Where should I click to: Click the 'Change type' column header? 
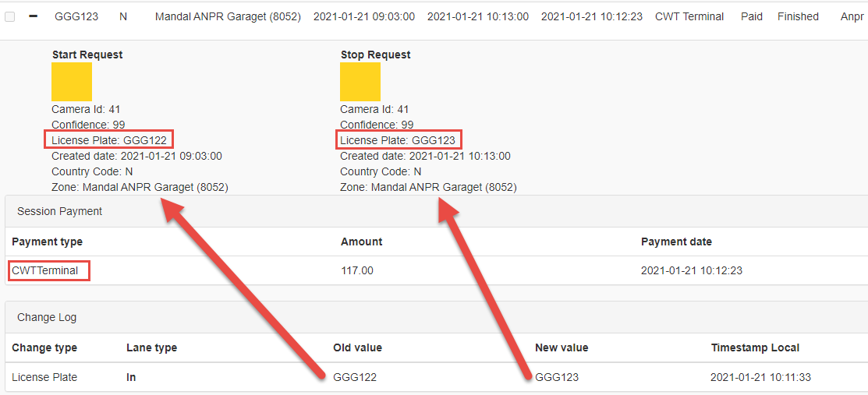click(44, 348)
